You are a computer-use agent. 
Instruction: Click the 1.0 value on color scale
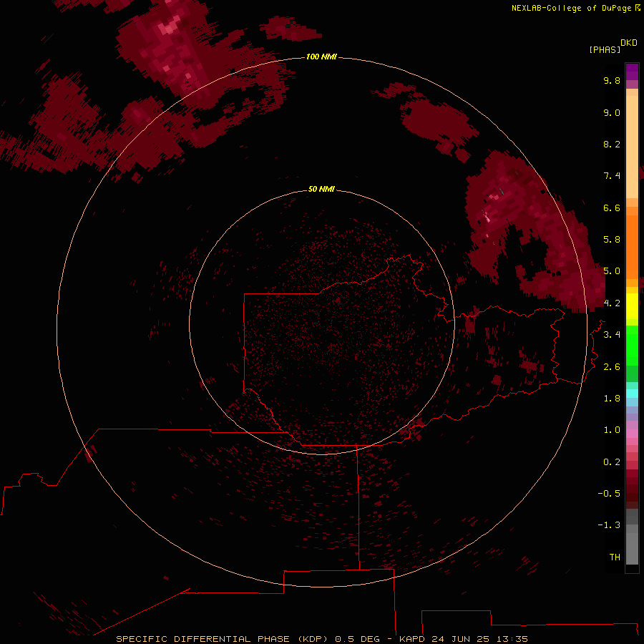coord(612,430)
